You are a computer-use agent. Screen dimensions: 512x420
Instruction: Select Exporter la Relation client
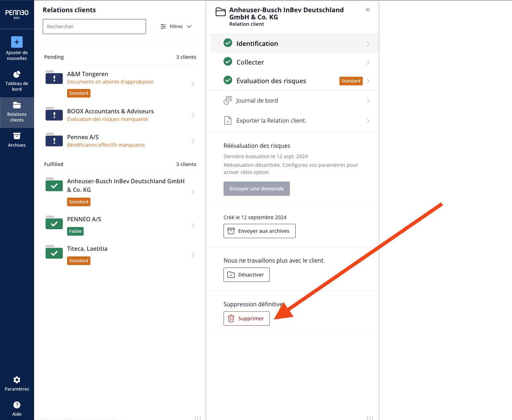point(295,121)
